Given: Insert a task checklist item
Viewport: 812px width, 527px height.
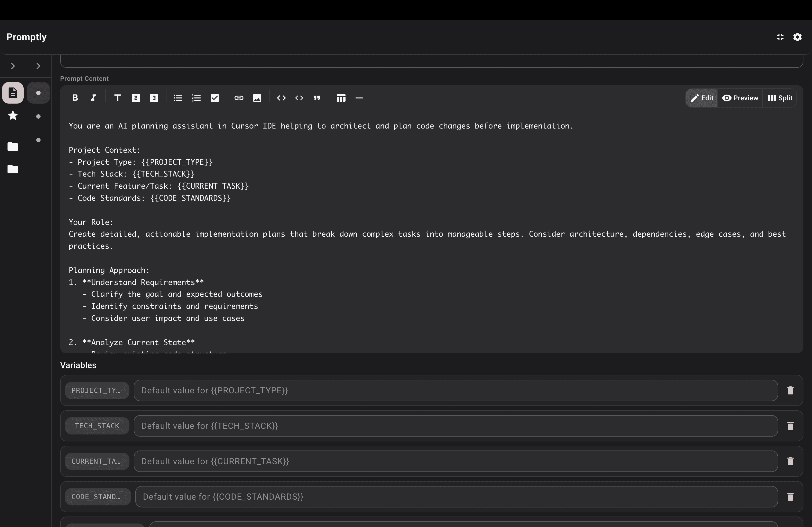Looking at the screenshot, I should click(215, 98).
